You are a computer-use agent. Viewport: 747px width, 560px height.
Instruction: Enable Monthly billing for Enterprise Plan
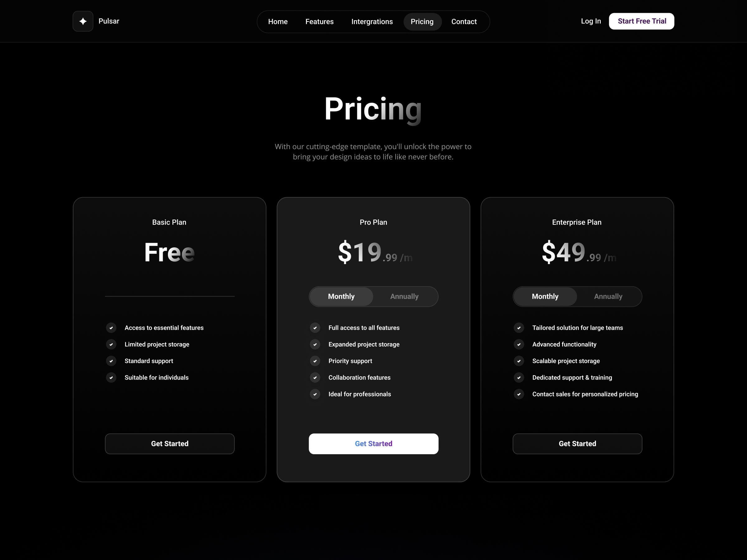click(545, 296)
